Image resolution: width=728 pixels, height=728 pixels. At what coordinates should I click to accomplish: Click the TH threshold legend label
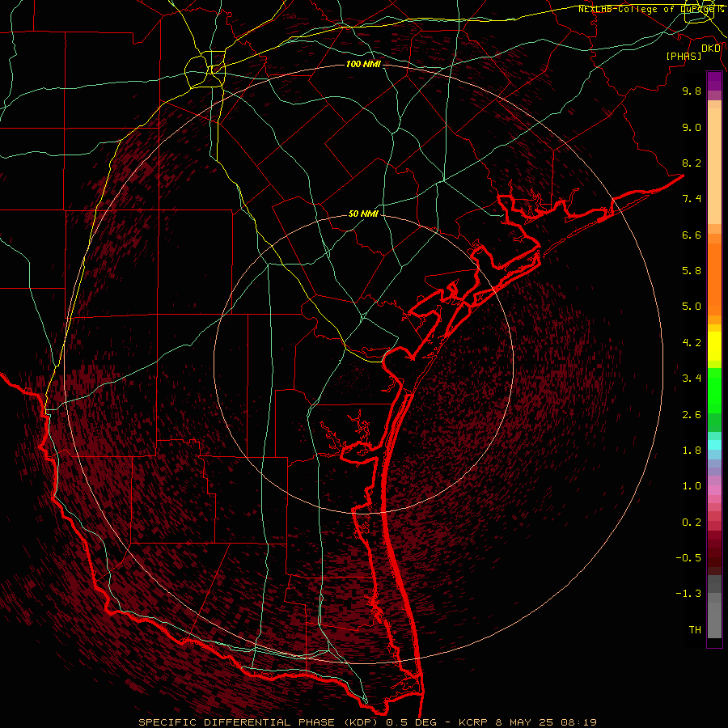(695, 630)
